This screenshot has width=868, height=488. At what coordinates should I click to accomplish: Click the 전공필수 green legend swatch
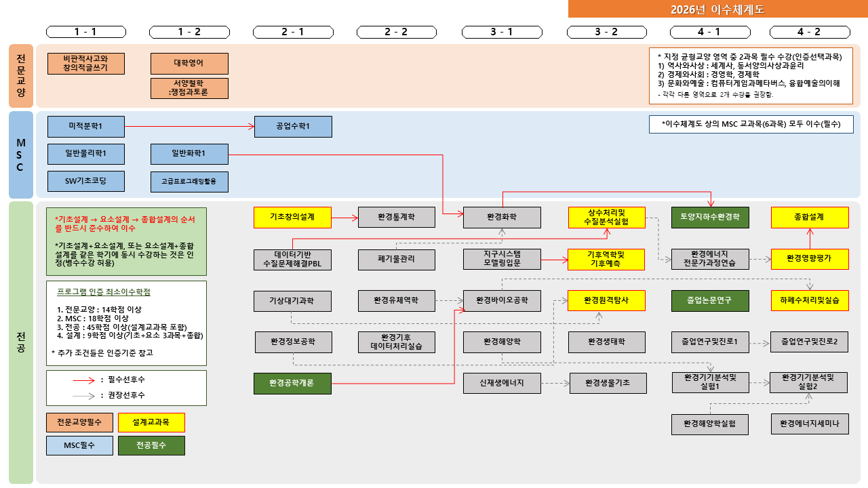151,445
